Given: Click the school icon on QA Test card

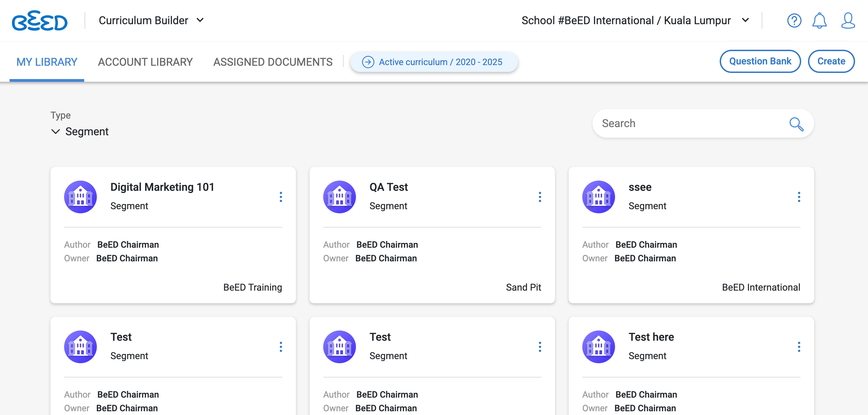Looking at the screenshot, I should pos(340,197).
